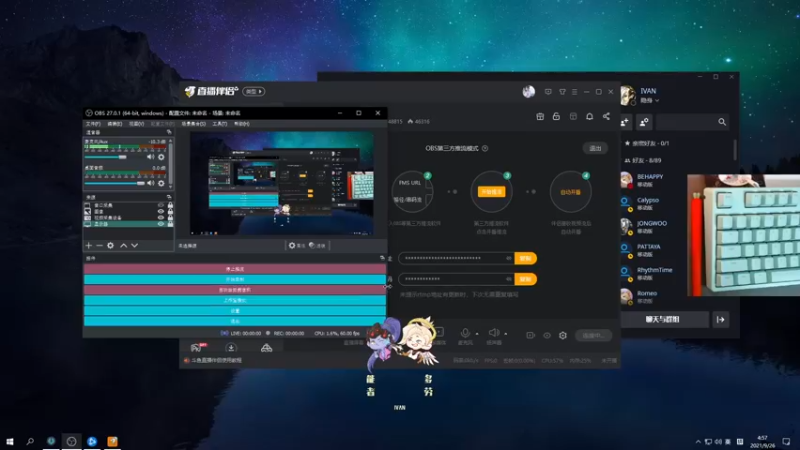
Task: Pop out the OBS sources dock
Action: tap(169, 197)
